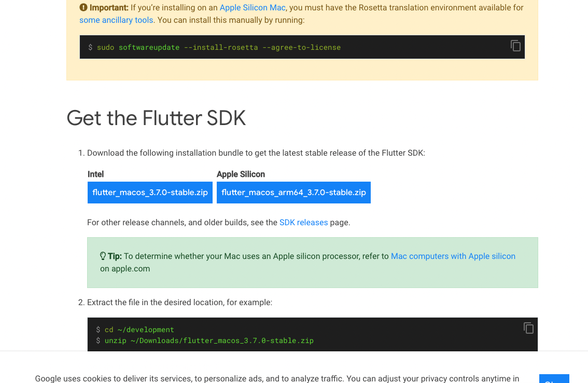
Task: Open the SDK releases page link
Action: click(x=303, y=222)
